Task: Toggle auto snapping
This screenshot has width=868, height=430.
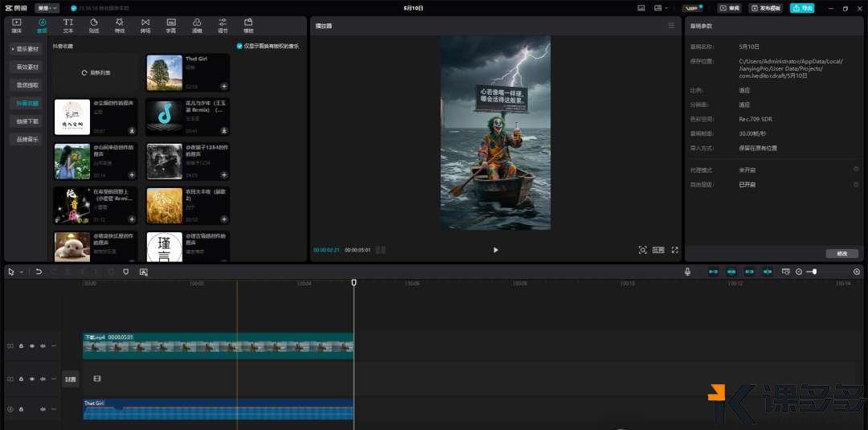Action: pyautogui.click(x=731, y=272)
